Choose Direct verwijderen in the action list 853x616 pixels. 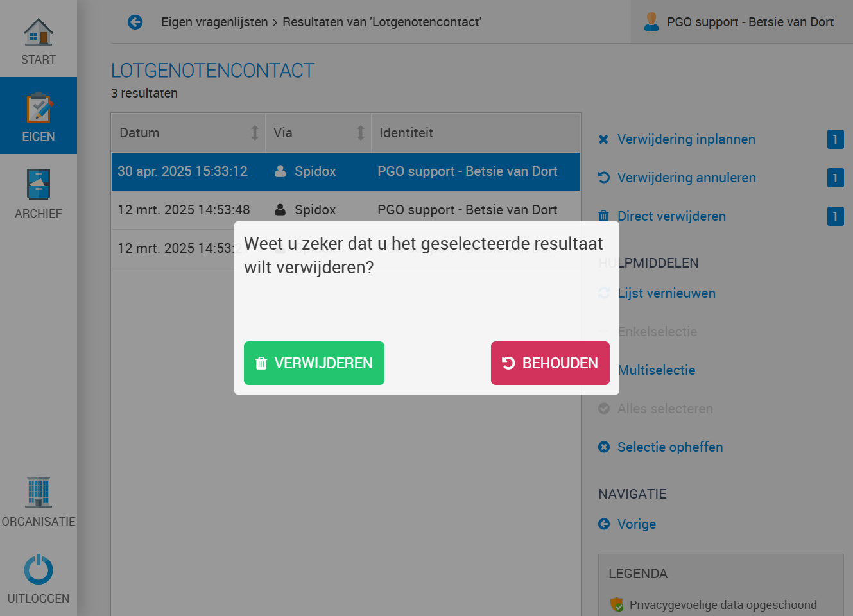coord(671,216)
